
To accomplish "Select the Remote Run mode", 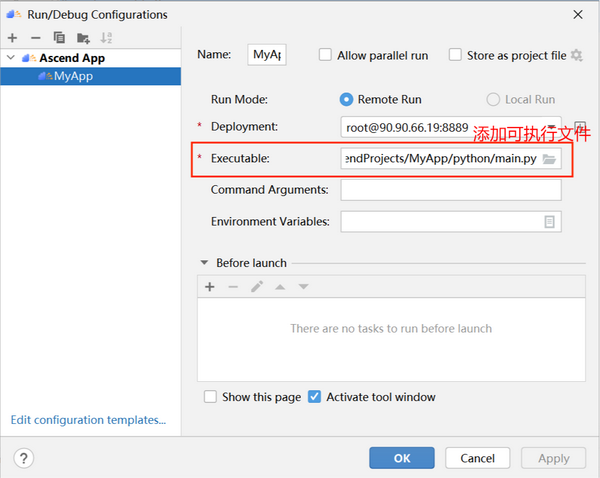I will click(x=347, y=99).
